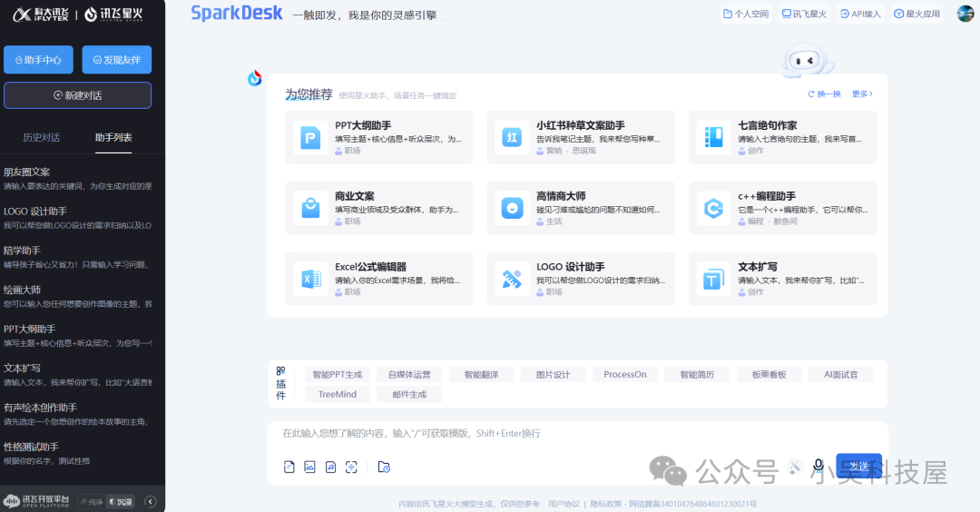
Task: Click the 发现友伴 button
Action: coord(117,60)
